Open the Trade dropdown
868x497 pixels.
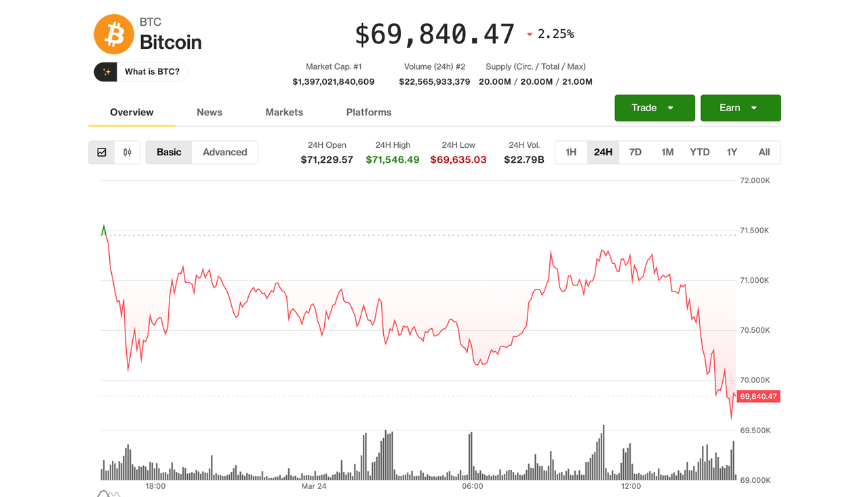coord(654,108)
